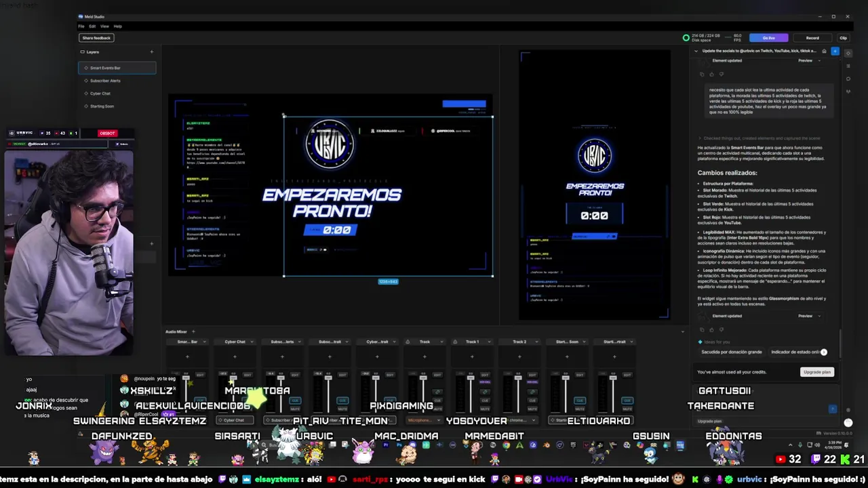Viewport: 868px width, 488px height.
Task: Thumbs up the upper assistant response
Action: click(x=711, y=74)
